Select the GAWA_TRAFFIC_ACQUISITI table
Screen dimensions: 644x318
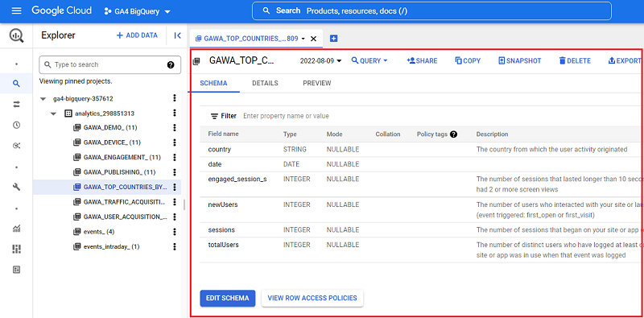[120, 202]
